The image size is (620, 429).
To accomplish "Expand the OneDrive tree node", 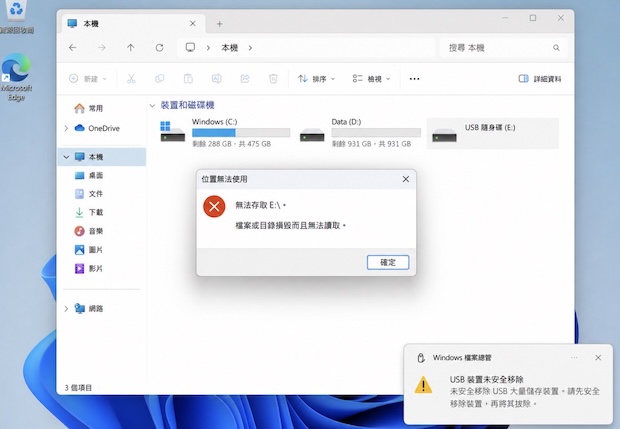I will click(x=66, y=128).
